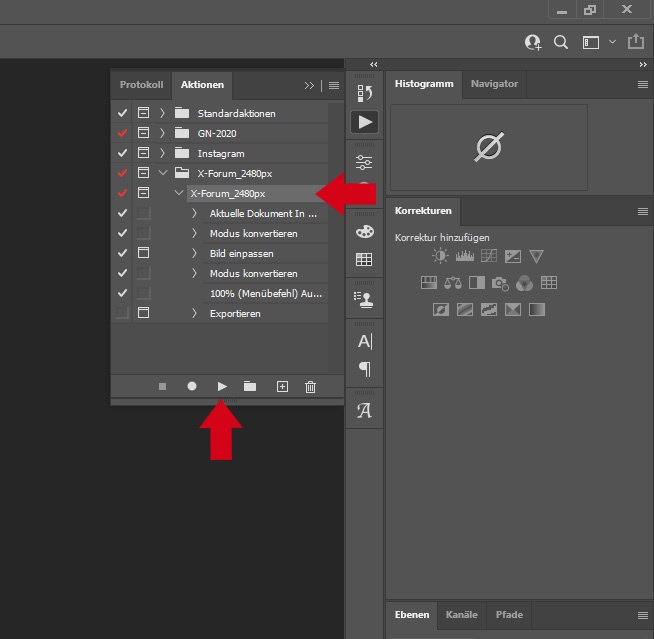Open the Kanäle tab

(461, 615)
